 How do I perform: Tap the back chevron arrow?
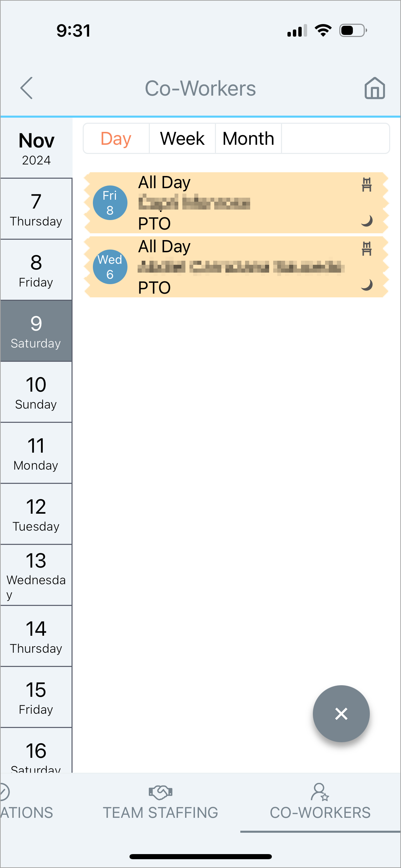click(x=26, y=88)
